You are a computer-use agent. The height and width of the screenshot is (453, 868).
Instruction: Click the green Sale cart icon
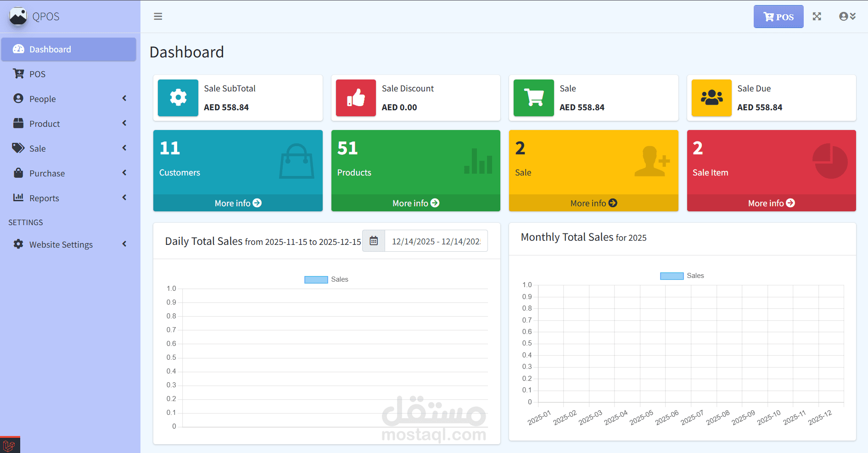(534, 98)
